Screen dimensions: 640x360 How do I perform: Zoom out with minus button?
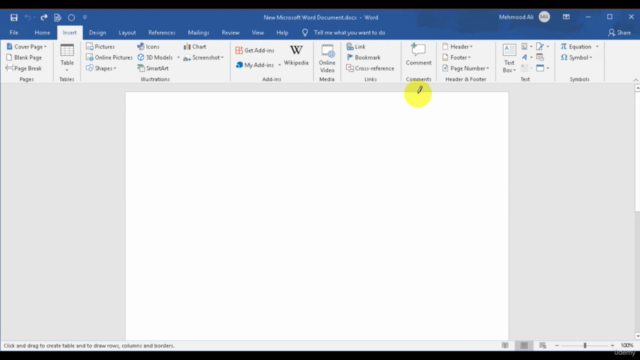(557, 345)
